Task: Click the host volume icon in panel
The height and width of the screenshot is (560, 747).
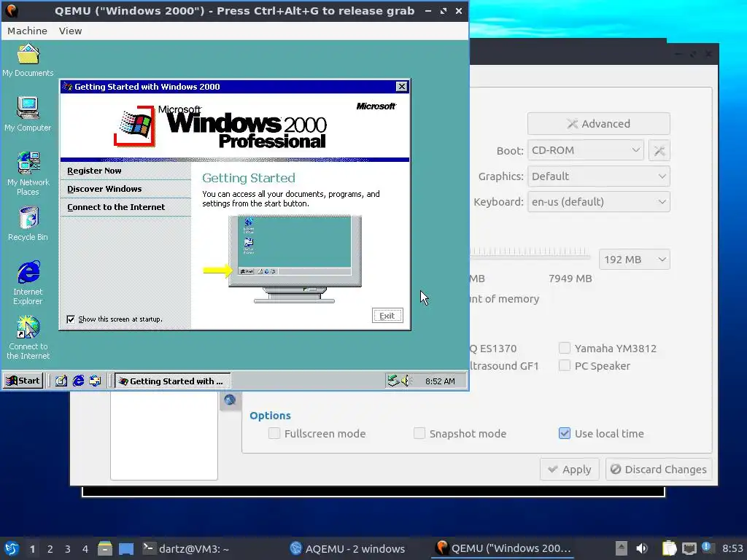Action: (642, 548)
